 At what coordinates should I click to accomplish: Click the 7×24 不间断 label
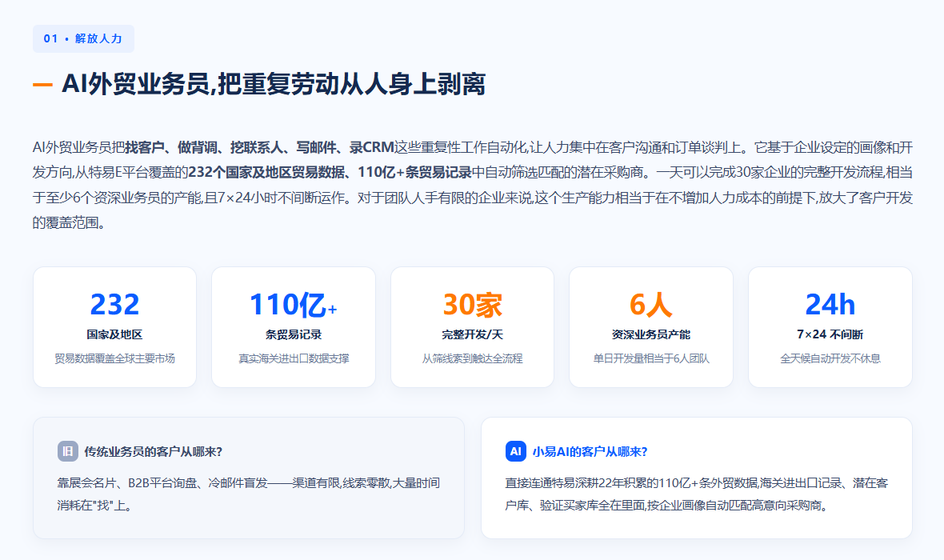coord(830,334)
